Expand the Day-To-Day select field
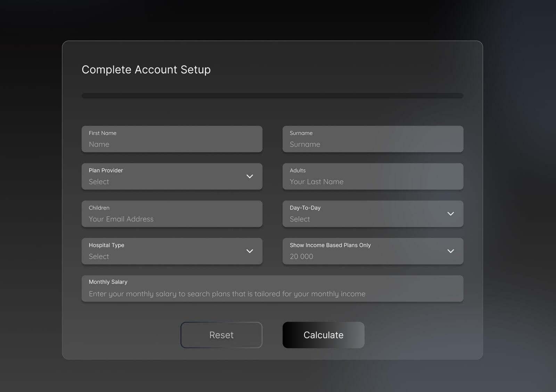Viewport: 556px width, 392px height. (x=365, y=214)
